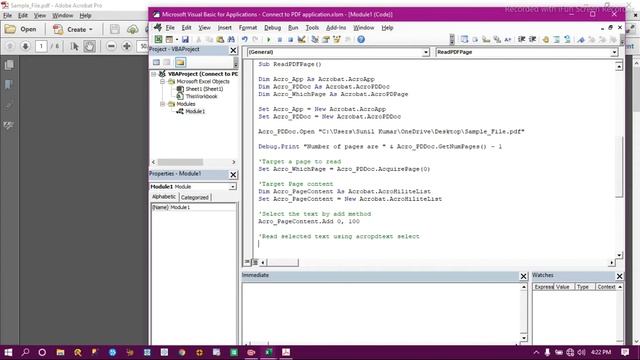The width and height of the screenshot is (640, 360).
Task: Click View Code icon in Project panel
Action: (156, 62)
